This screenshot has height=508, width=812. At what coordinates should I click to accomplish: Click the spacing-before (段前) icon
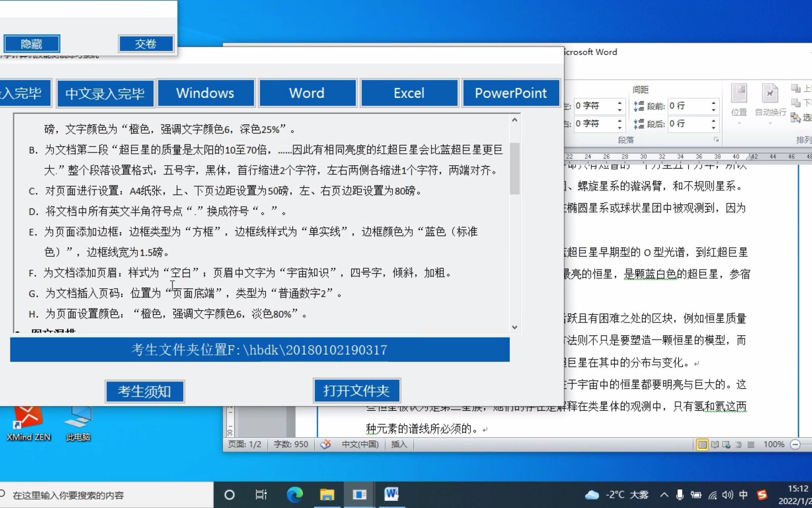[639, 106]
